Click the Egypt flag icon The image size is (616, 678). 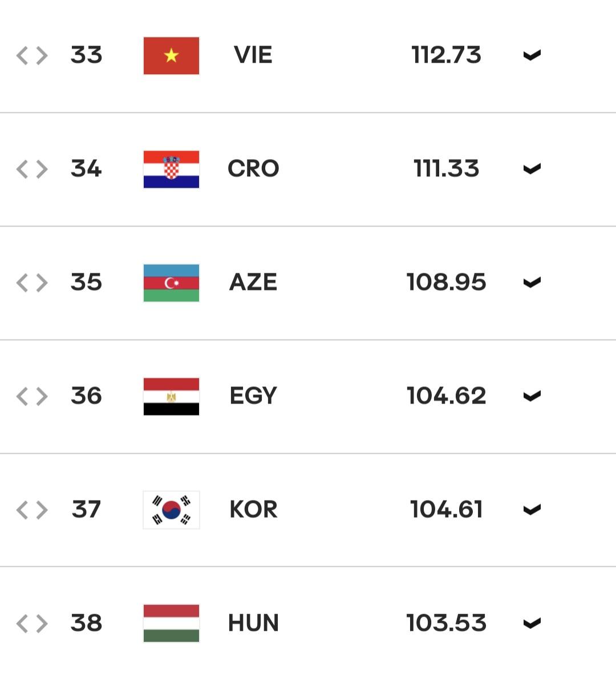(171, 396)
